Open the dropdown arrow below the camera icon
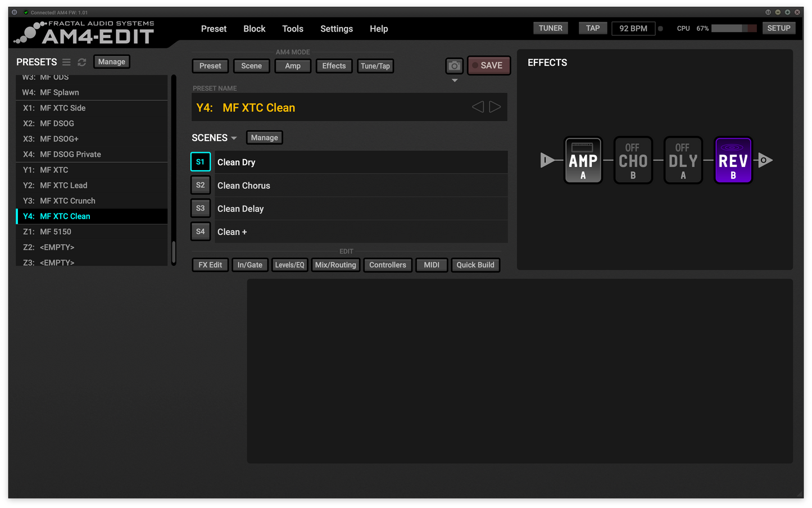This screenshot has height=508, width=812. pyautogui.click(x=454, y=80)
